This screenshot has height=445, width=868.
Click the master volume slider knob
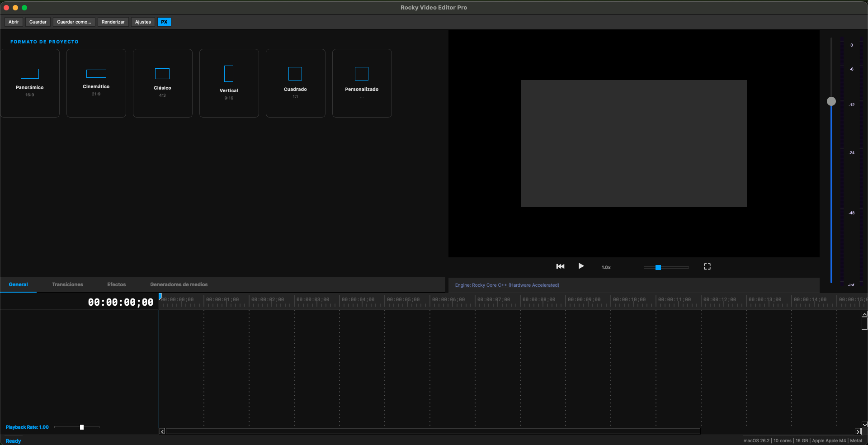tap(831, 101)
